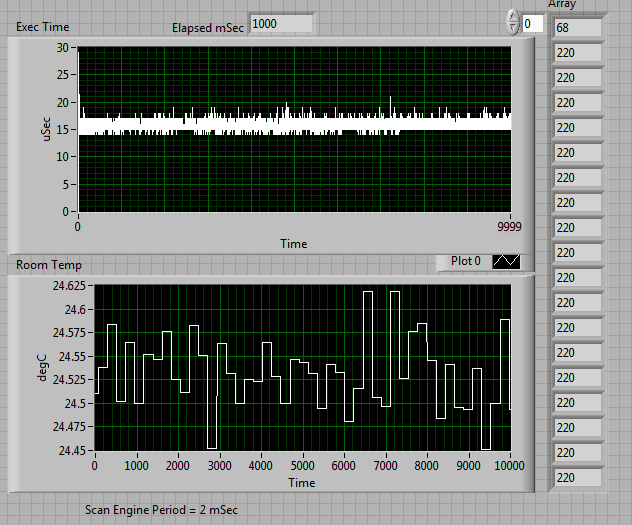Screen dimensions: 632x525
Task: Click the 7000 tick on Room Temp x-axis
Action: click(x=385, y=466)
